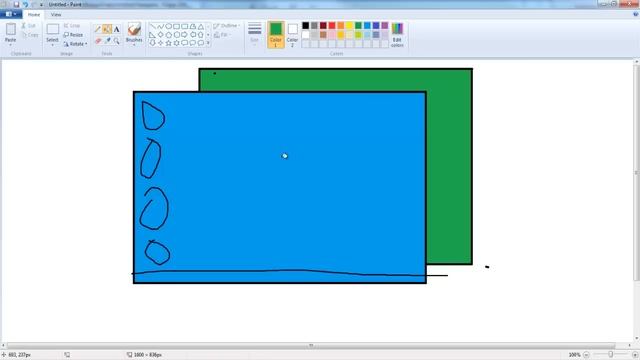Select the Magnifier tool
The width and height of the screenshot is (640, 360).
tap(116, 40)
